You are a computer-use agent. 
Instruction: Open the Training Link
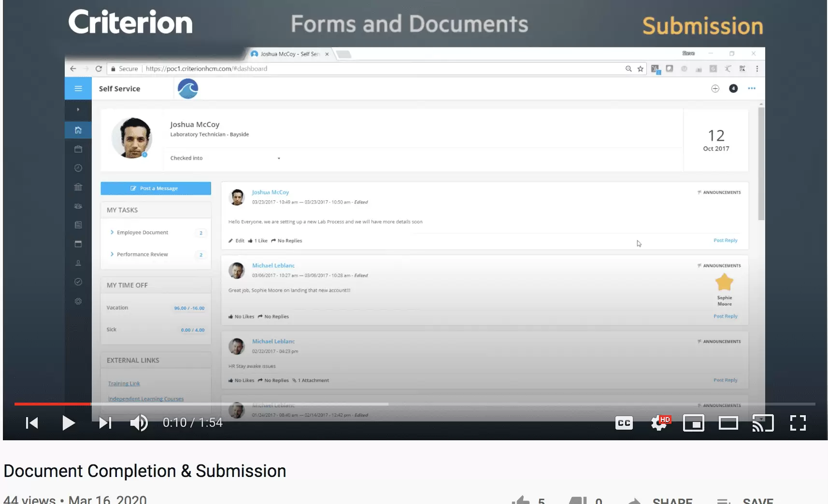[x=124, y=383]
